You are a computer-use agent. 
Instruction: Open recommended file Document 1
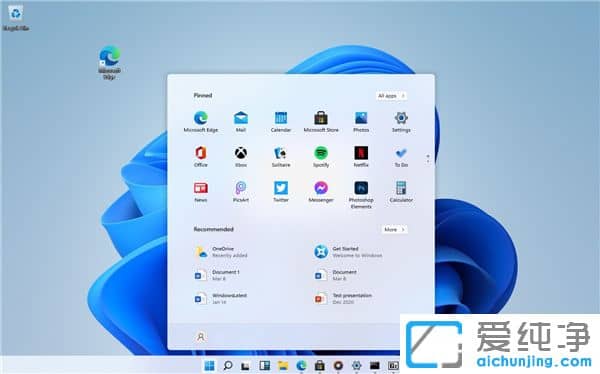217,275
